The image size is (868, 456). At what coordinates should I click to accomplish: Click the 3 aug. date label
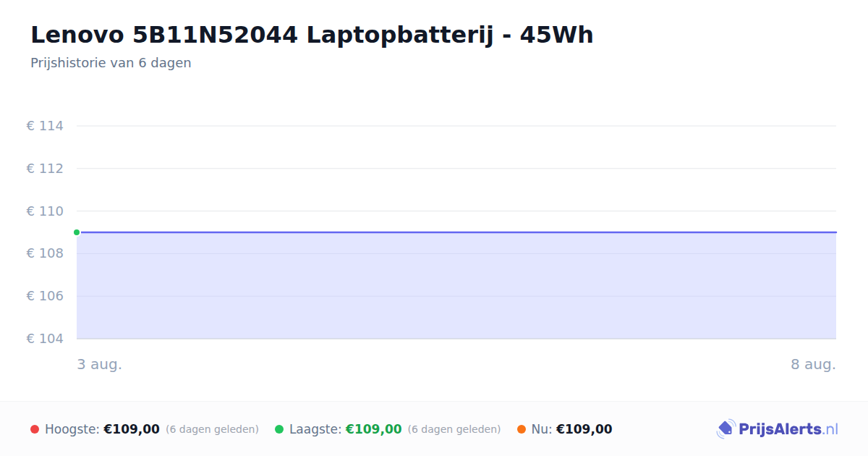click(100, 364)
